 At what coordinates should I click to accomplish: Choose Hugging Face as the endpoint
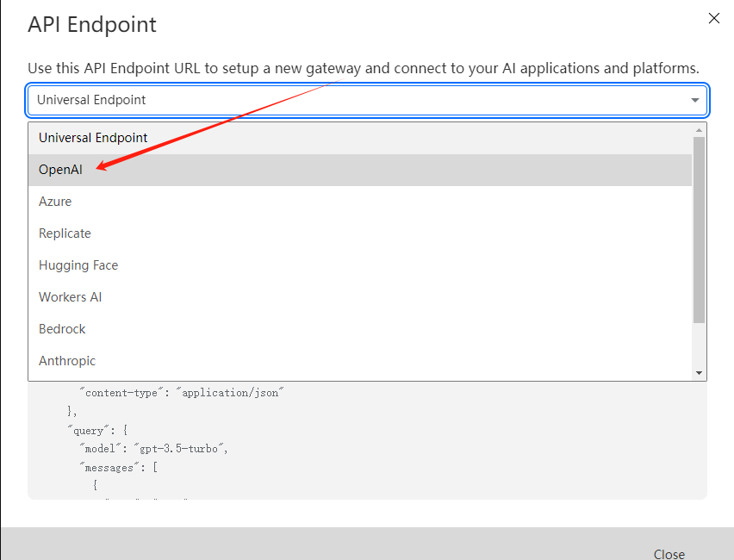(x=78, y=265)
